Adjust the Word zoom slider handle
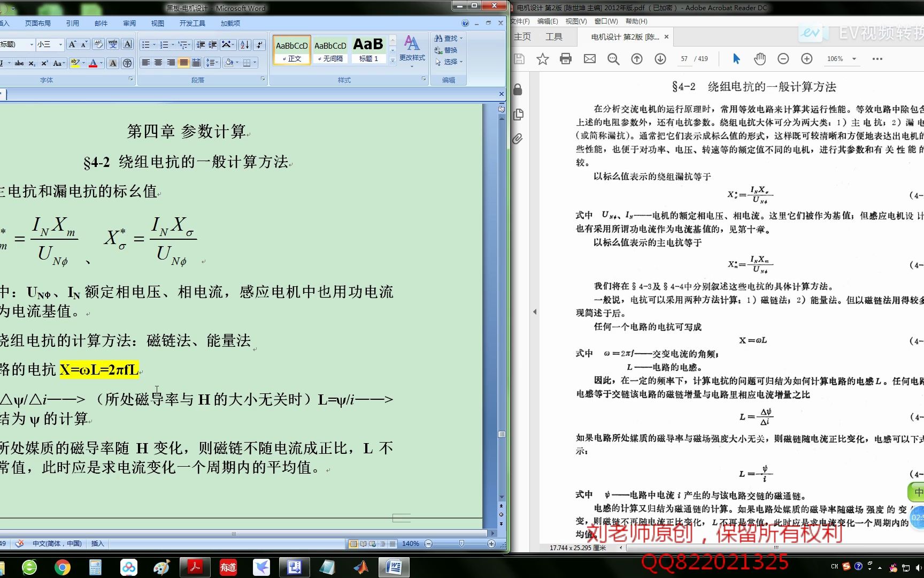 (461, 544)
